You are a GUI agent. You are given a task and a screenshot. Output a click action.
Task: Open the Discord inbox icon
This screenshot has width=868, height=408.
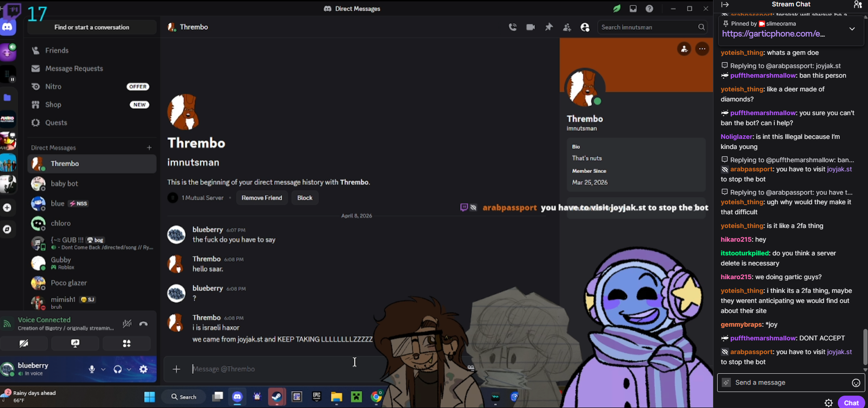pos(633,9)
